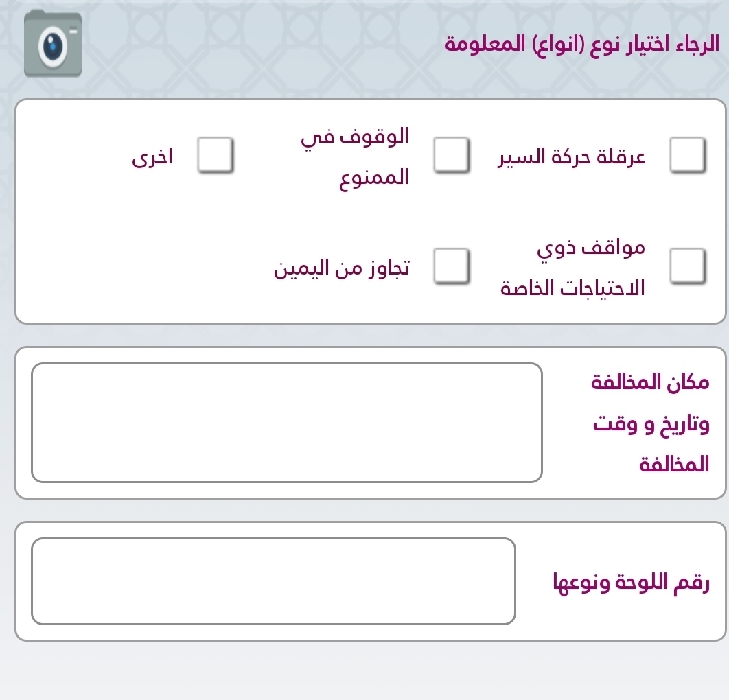Focus the violation place and time input field
This screenshot has width=729, height=700.
(286, 423)
